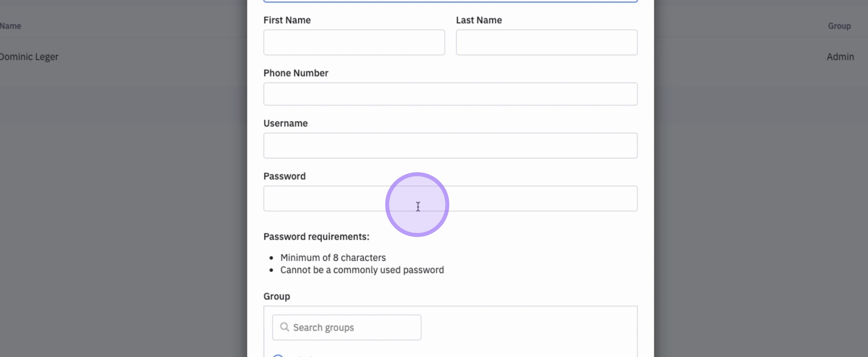The image size is (868, 357).
Task: Click the magnifier icon in Search groups
Action: (284, 327)
